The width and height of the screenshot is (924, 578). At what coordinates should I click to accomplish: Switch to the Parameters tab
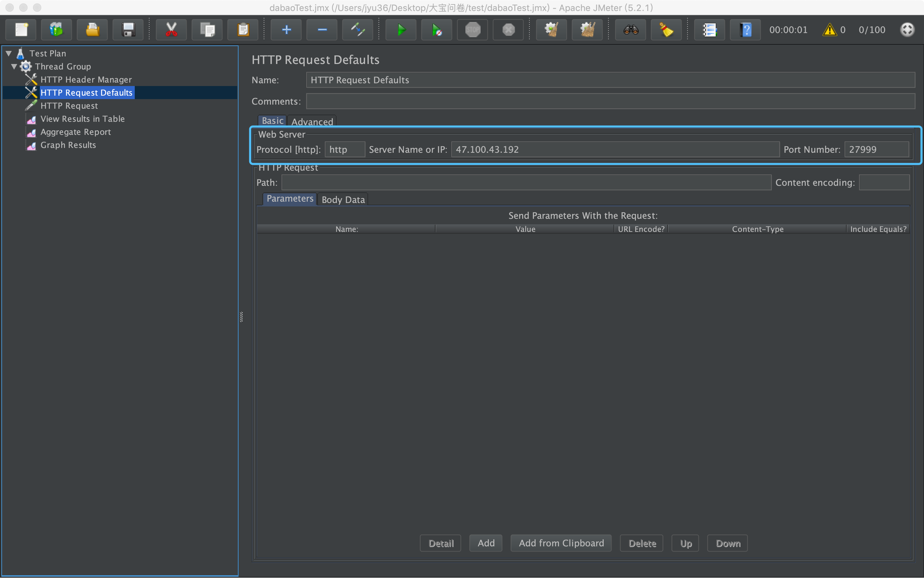[290, 199]
